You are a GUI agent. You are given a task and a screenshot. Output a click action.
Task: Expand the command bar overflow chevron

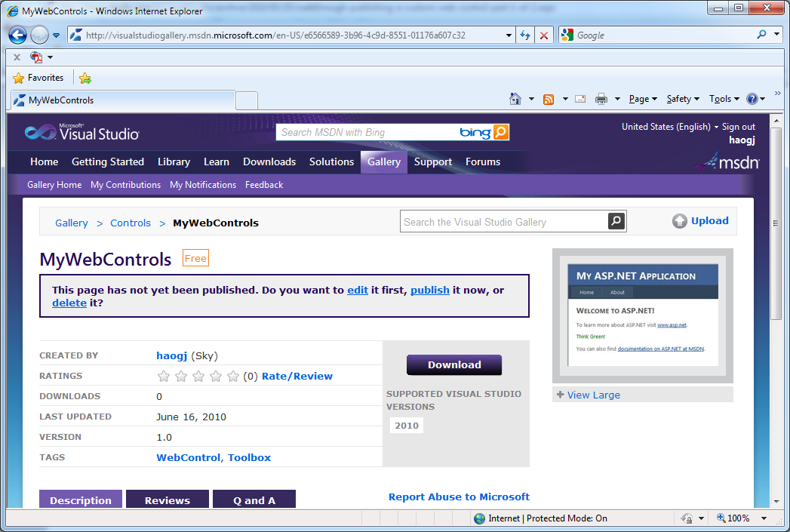click(x=778, y=94)
